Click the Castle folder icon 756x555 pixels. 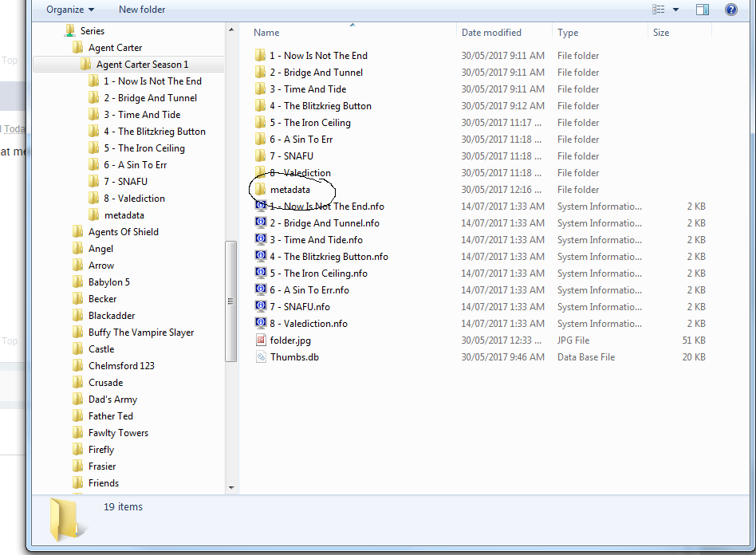pyautogui.click(x=77, y=348)
